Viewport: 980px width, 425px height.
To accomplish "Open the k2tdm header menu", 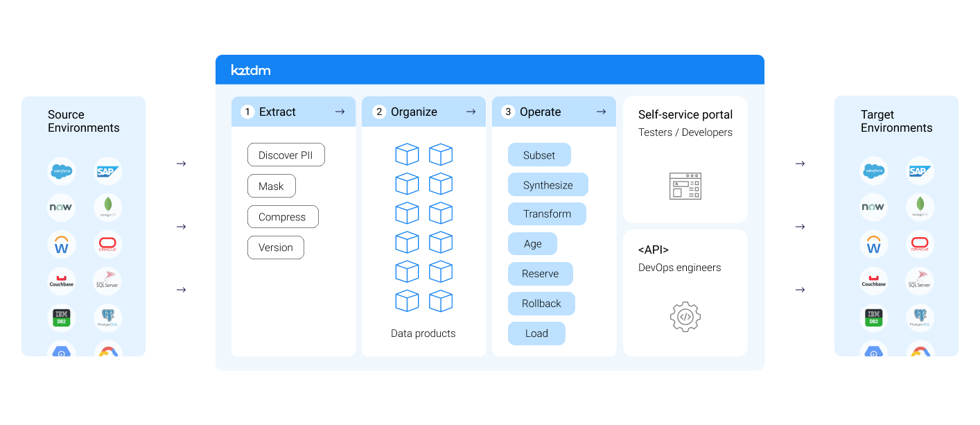I will 250,69.
